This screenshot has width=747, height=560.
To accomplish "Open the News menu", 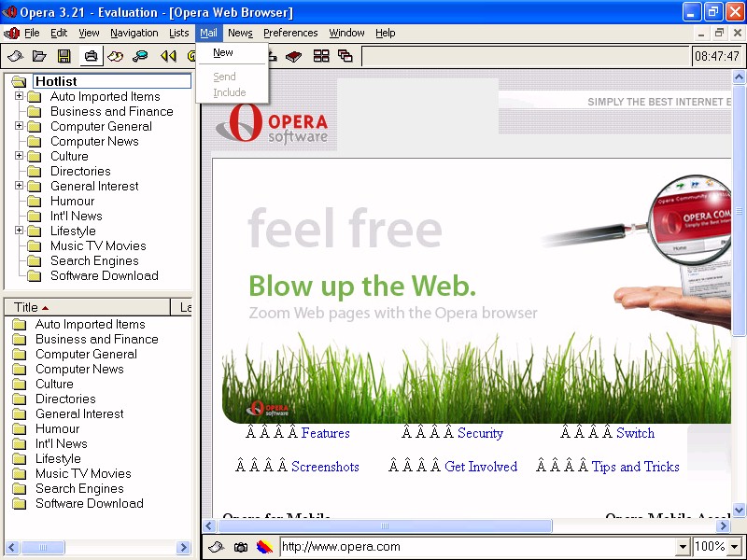I will (240, 33).
